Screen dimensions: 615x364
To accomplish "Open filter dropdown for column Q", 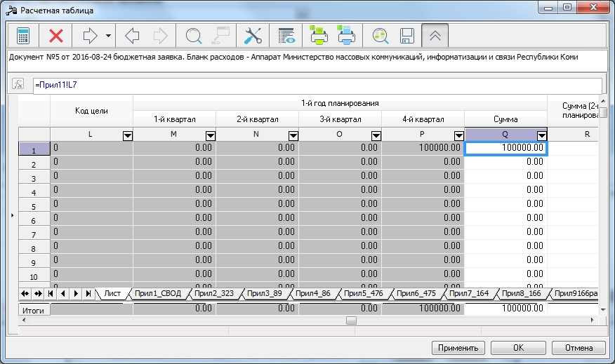I will point(542,135).
